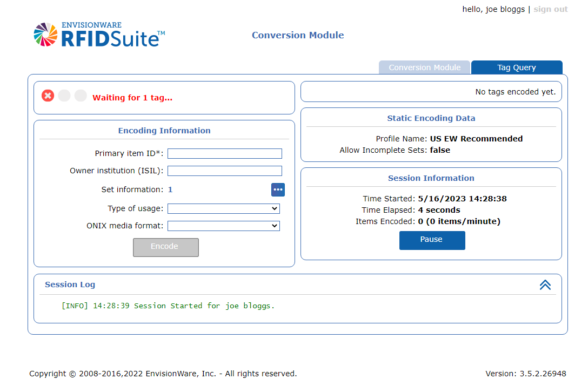
Task: Click the red X status indicator
Action: tap(48, 96)
